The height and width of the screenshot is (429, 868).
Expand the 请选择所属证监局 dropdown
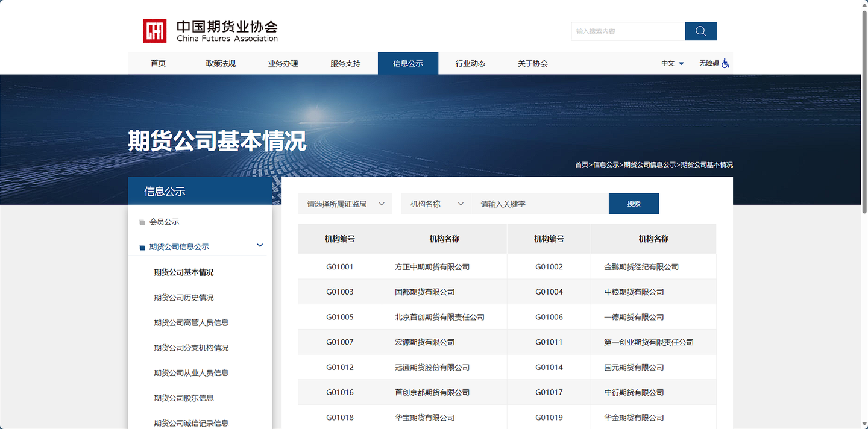(345, 204)
